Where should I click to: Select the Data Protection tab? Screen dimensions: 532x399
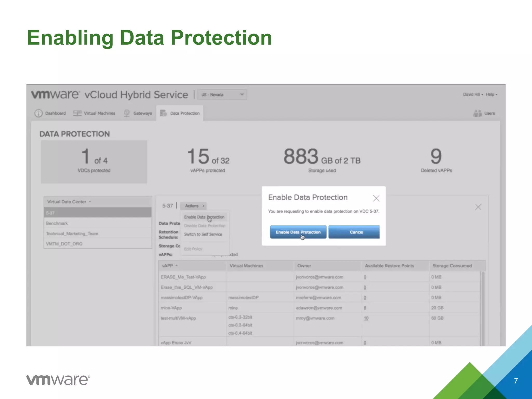(180, 113)
